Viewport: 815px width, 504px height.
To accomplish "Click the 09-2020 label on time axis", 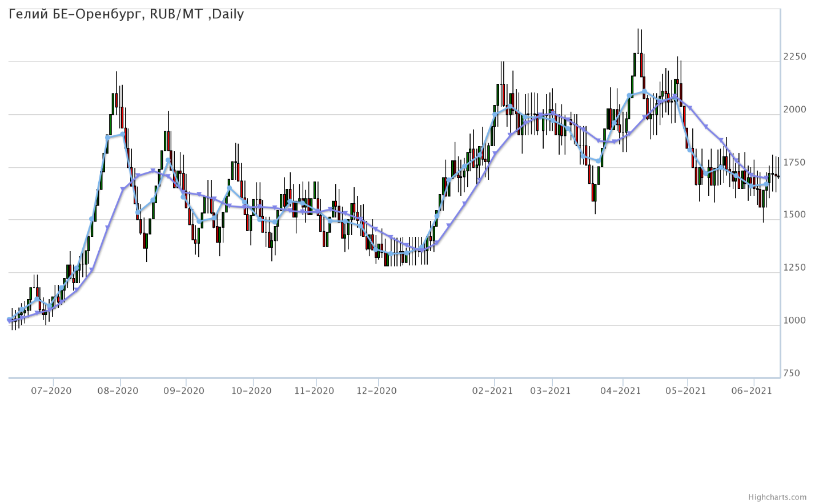I will [x=184, y=391].
